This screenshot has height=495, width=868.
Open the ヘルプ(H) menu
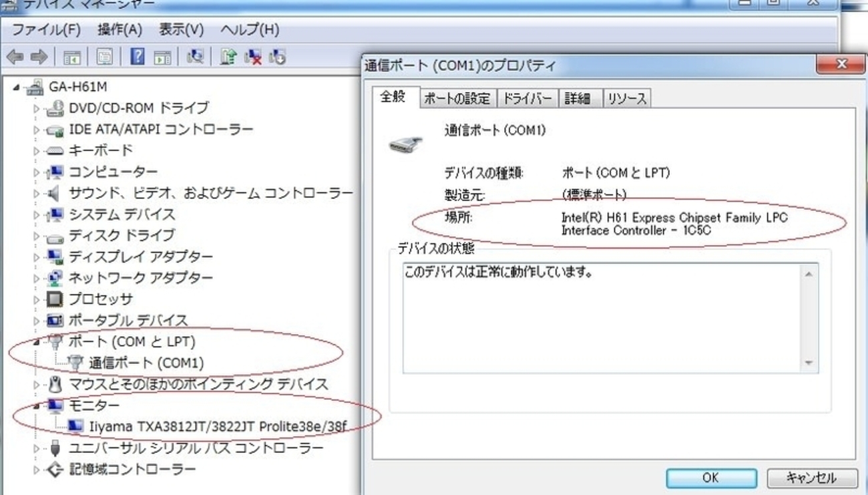250,30
